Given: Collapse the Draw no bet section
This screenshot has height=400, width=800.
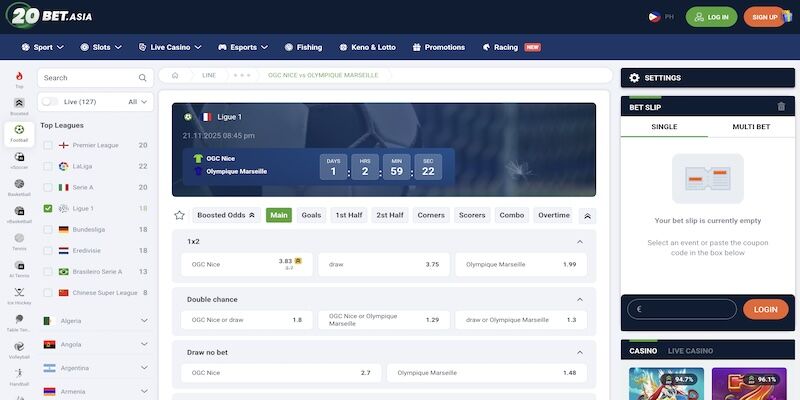Looking at the screenshot, I should (580, 353).
